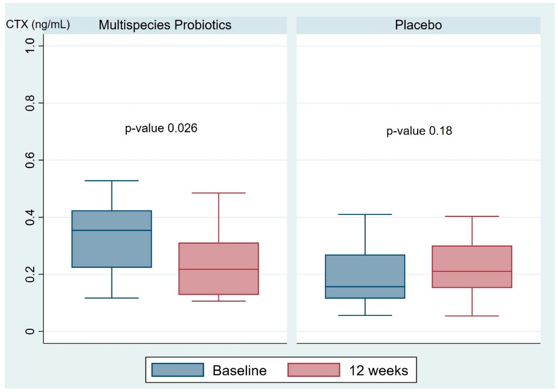The height and width of the screenshot is (392, 558).
Task: Click the 0.8 y-axis tick label
Action: pos(30,103)
